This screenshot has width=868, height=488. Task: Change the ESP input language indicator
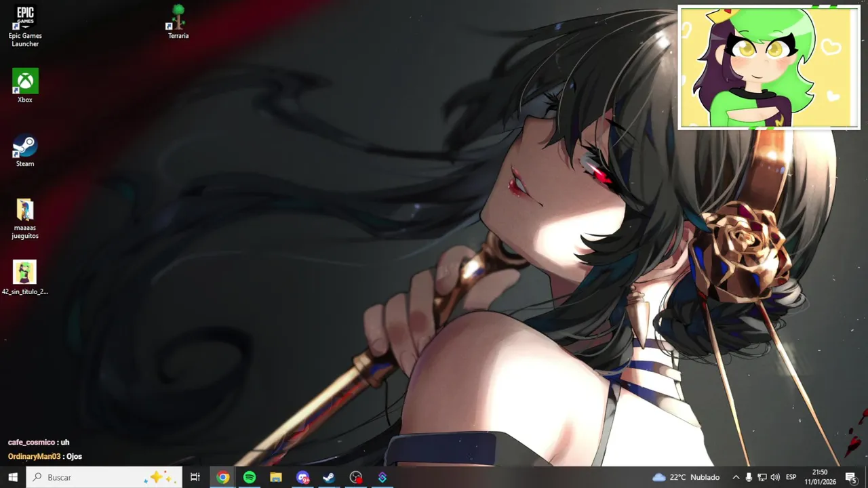[791, 477]
